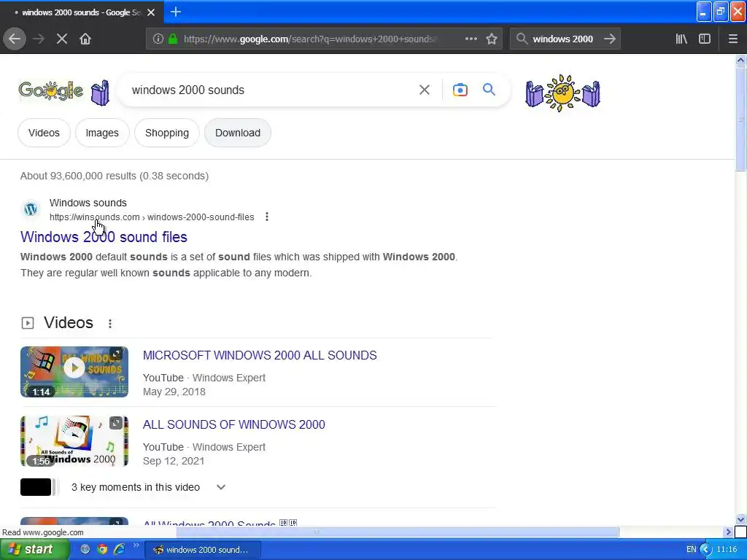Screen dimensions: 747x560
Task: Click the About 93,600,000 results text
Action: coord(115,176)
